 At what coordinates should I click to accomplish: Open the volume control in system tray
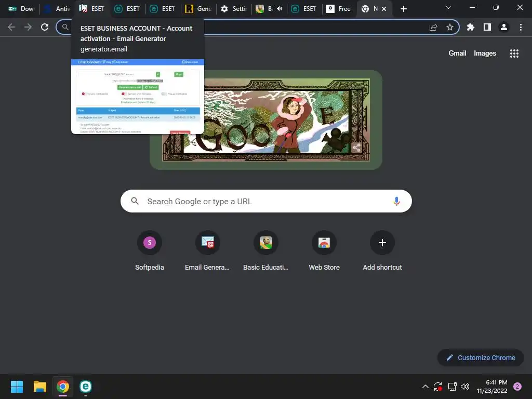point(465,387)
